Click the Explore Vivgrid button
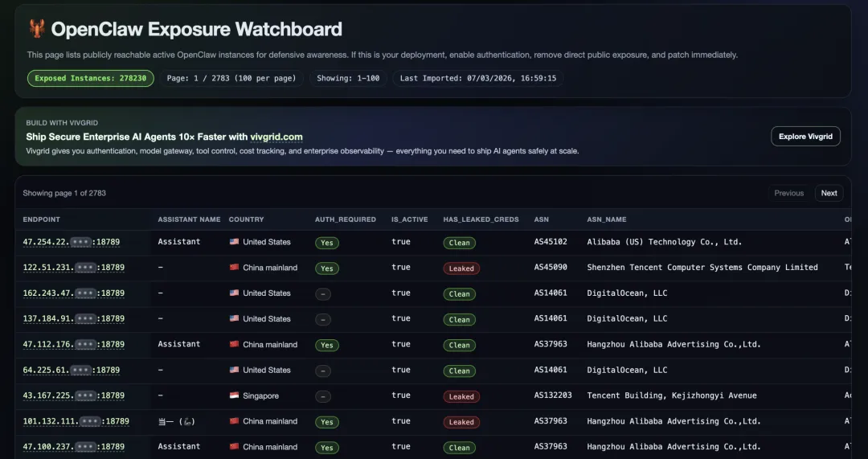The height and width of the screenshot is (459, 868). 805,136
